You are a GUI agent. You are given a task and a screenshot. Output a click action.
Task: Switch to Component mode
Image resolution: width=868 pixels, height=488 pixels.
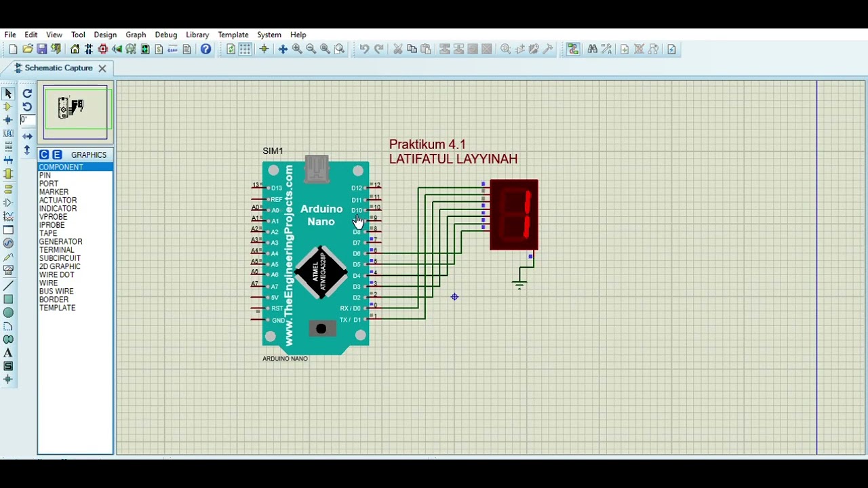8,106
